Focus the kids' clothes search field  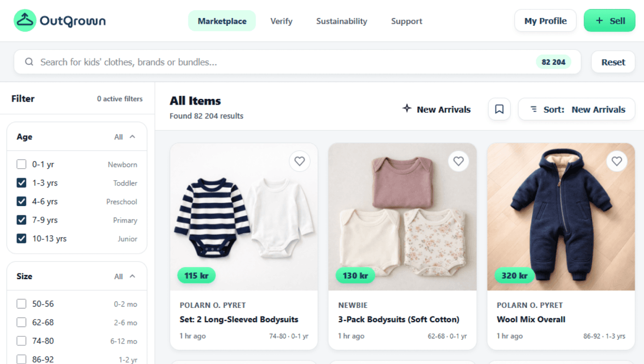point(298,62)
